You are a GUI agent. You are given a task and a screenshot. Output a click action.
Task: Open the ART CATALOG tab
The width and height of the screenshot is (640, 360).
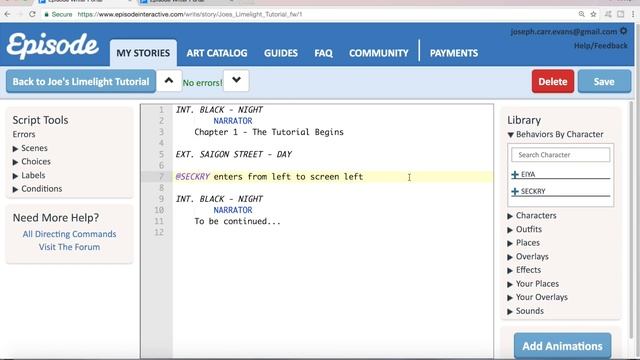click(217, 53)
